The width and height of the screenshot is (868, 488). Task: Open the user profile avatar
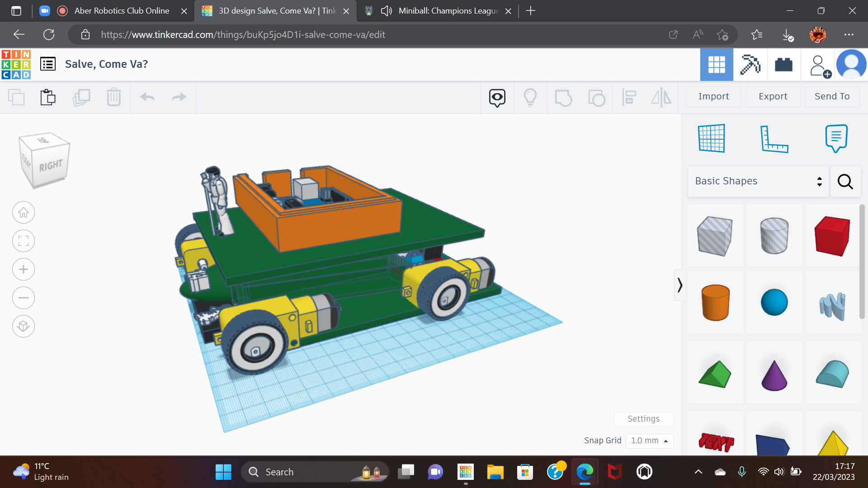click(851, 65)
